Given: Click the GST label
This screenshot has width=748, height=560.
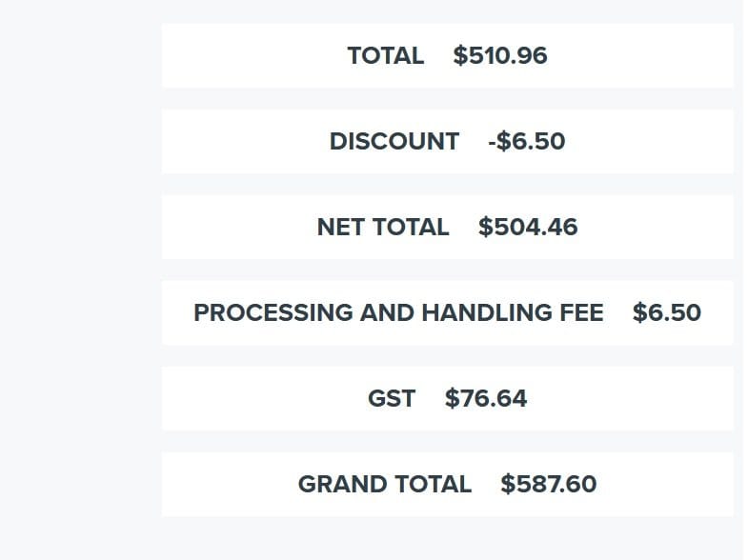Looking at the screenshot, I should (x=392, y=398).
